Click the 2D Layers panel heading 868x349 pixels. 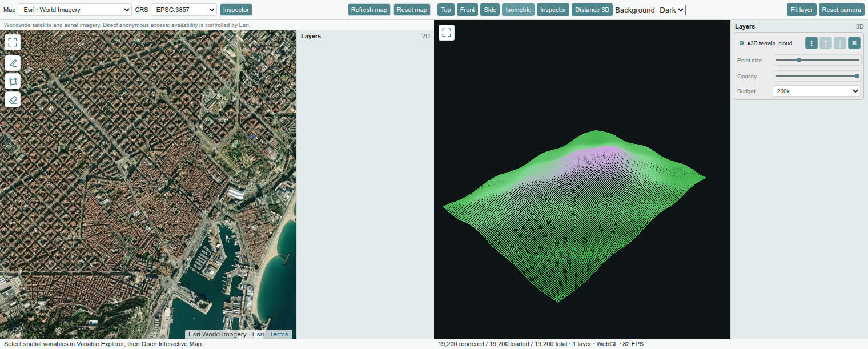pyautogui.click(x=311, y=36)
